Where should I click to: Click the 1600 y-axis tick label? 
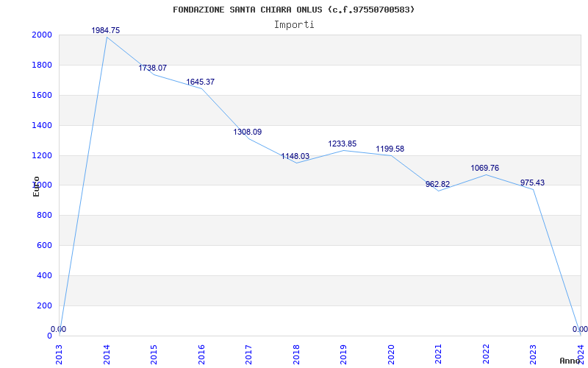tap(43, 95)
